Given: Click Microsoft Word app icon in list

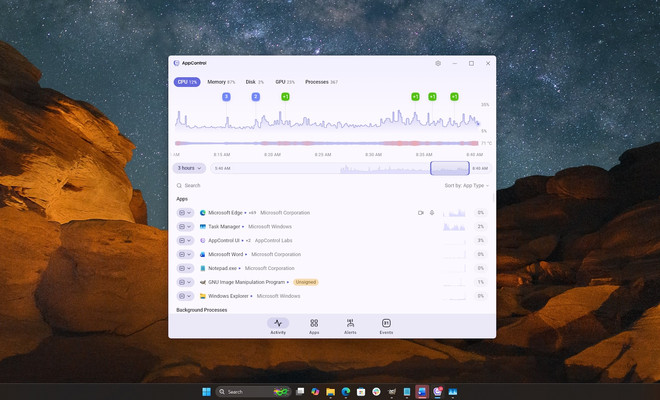Looking at the screenshot, I should click(x=202, y=254).
